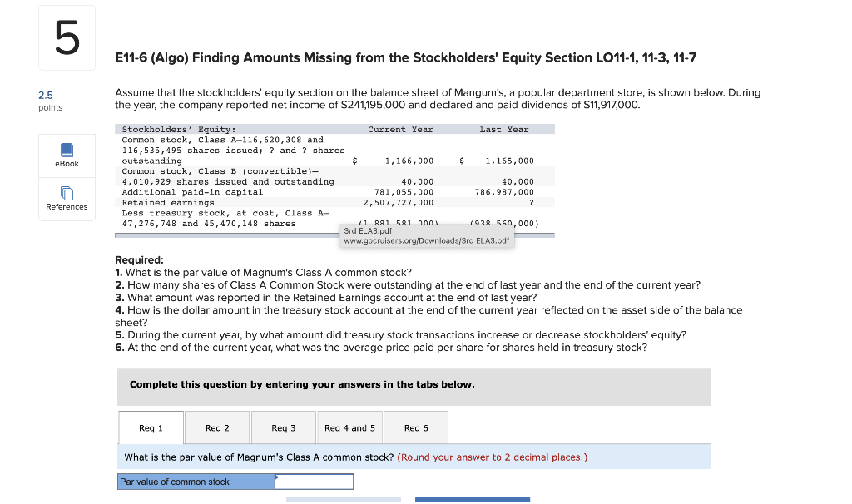Viewport: 852px width, 504px height.
Task: Switch to the Req 2 tab
Action: [x=216, y=427]
